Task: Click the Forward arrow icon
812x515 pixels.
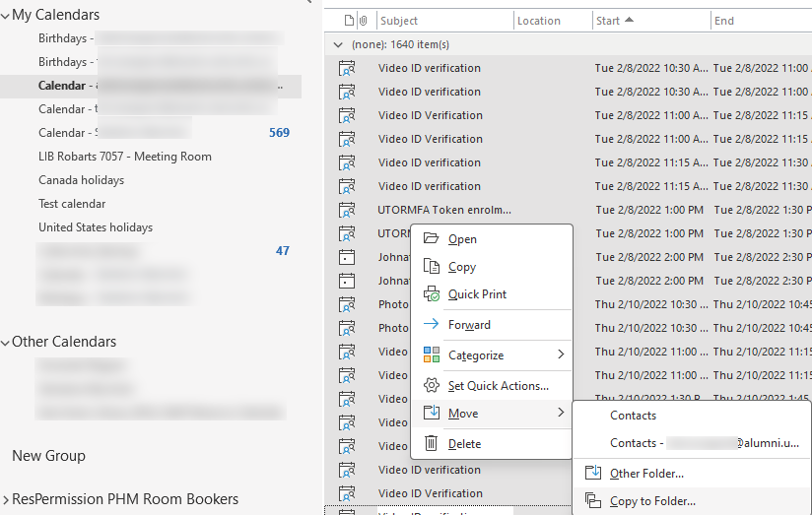Action: coord(431,325)
